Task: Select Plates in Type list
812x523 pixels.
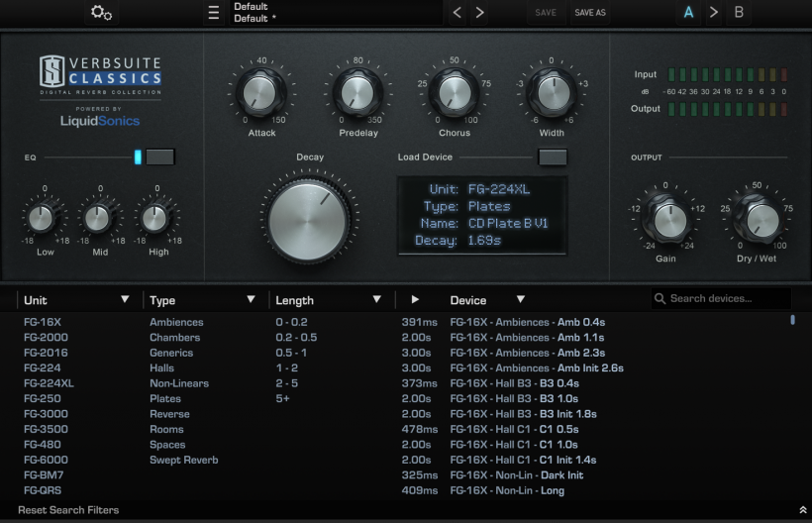Action: [164, 399]
